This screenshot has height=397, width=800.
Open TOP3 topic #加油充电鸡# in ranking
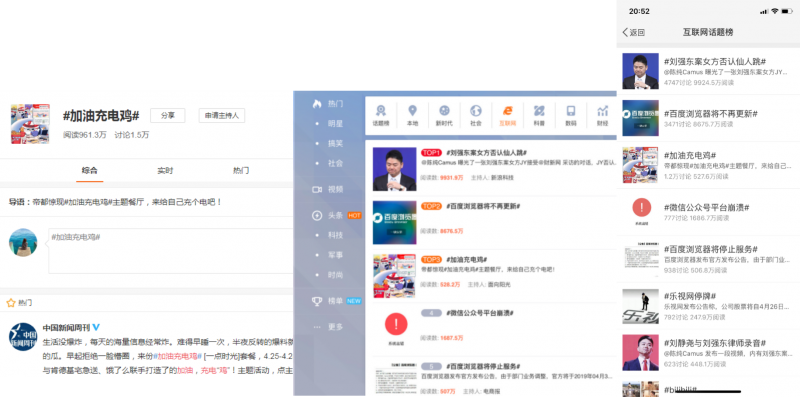[467, 259]
